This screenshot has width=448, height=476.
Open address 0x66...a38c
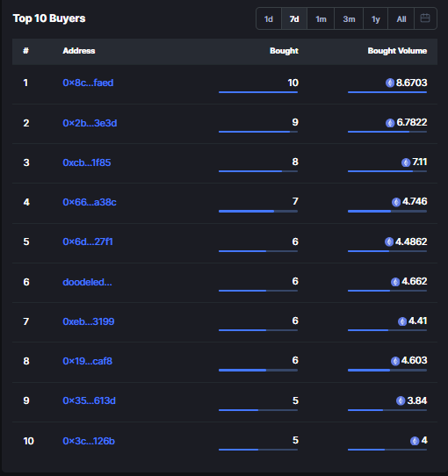pyautogui.click(x=90, y=202)
